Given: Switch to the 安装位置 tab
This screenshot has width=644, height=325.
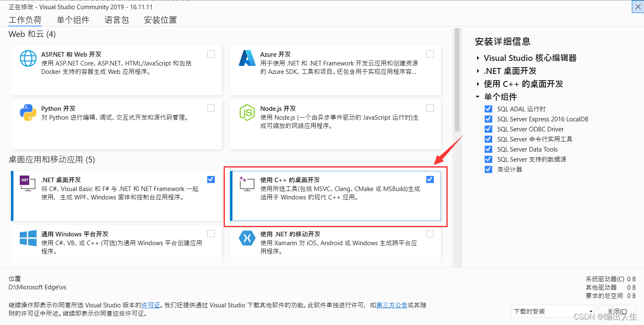Looking at the screenshot, I should coord(160,20).
